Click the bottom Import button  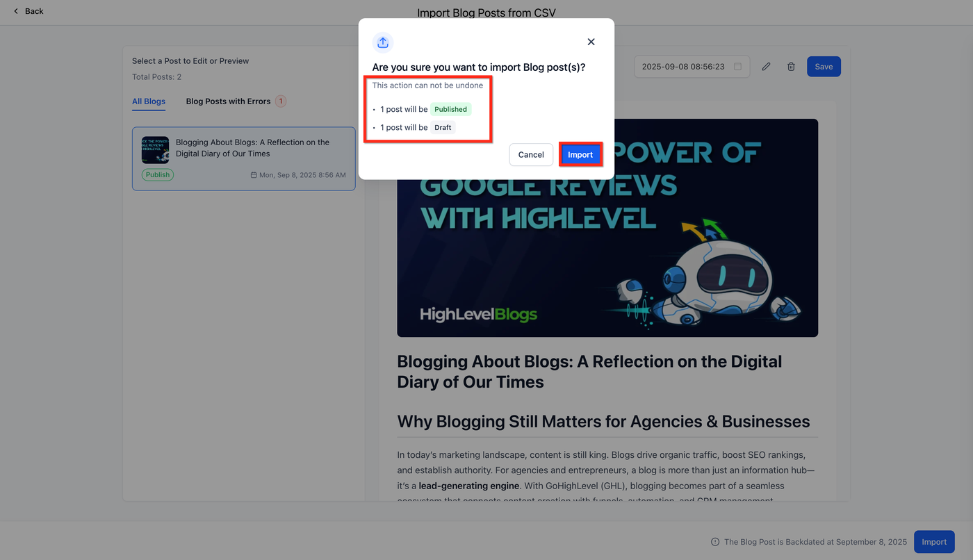pos(934,542)
